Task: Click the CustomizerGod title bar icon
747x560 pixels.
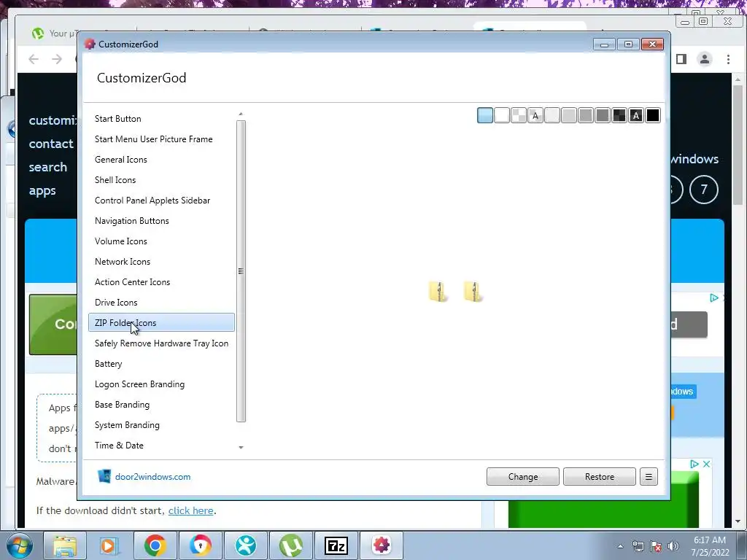Action: click(90, 44)
